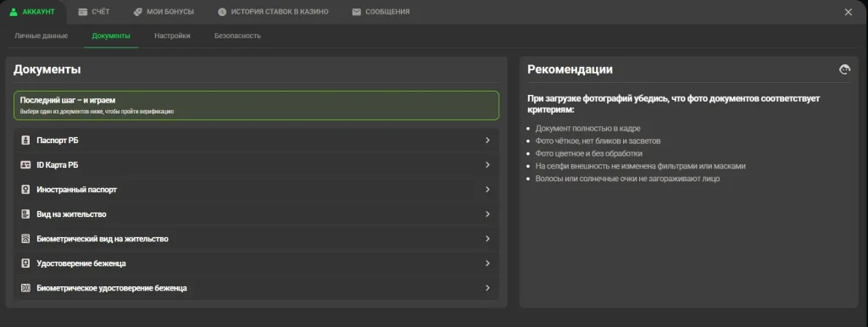Click the support headset icon in Рекомендации
868x327 pixels.
[x=844, y=69]
